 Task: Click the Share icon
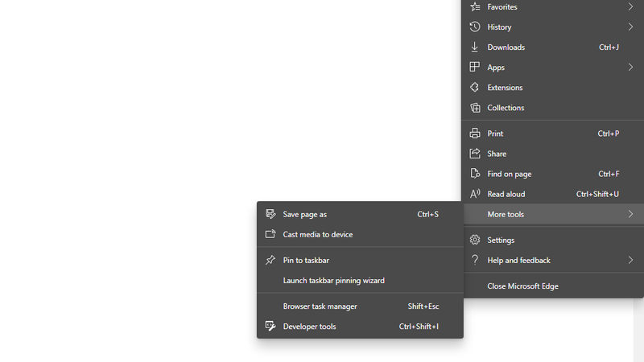pyautogui.click(x=475, y=154)
